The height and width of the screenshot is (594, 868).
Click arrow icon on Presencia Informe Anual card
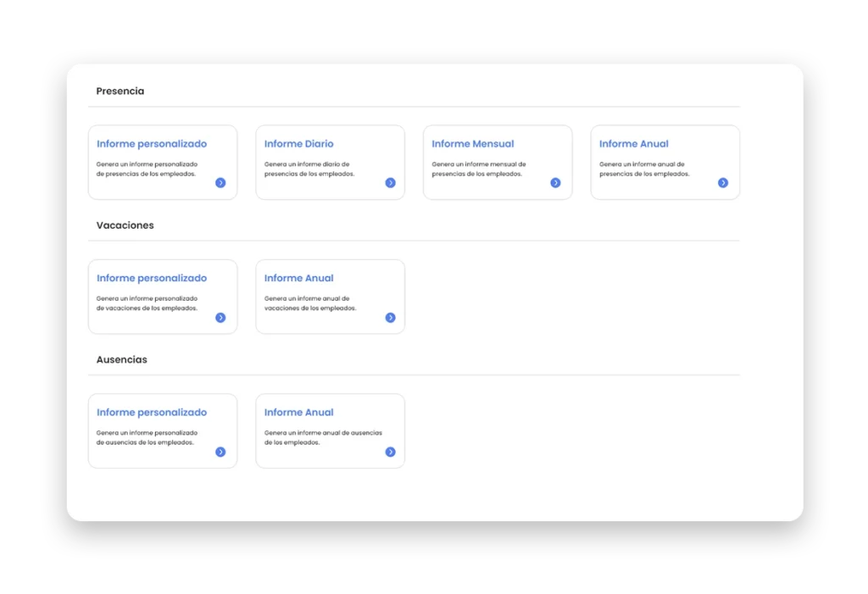click(x=723, y=182)
